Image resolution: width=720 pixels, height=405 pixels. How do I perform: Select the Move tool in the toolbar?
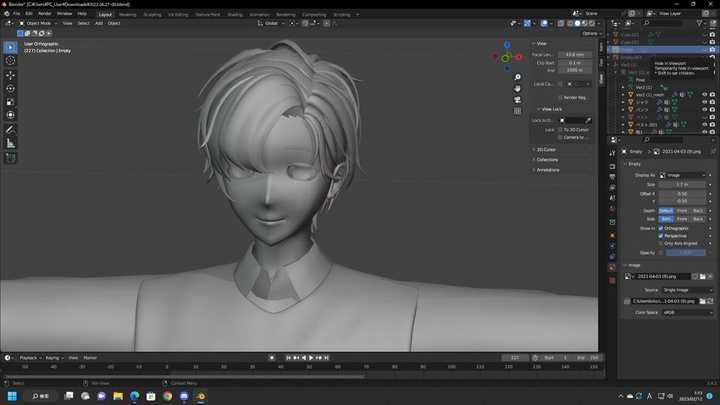pos(11,75)
